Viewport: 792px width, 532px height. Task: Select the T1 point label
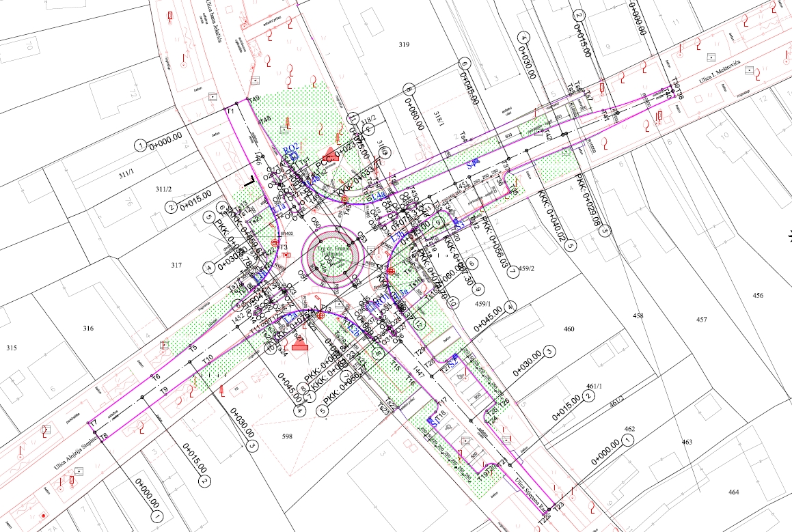(231, 111)
